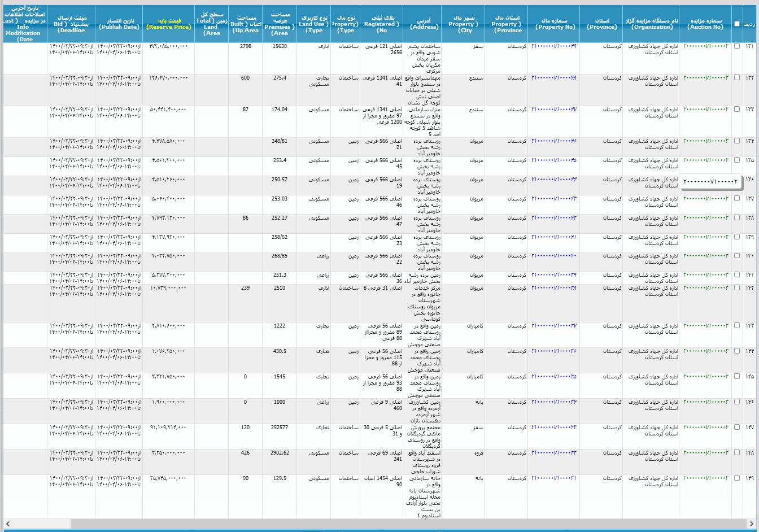Open the property number link in row 149
The image size is (759, 532).
553,478
